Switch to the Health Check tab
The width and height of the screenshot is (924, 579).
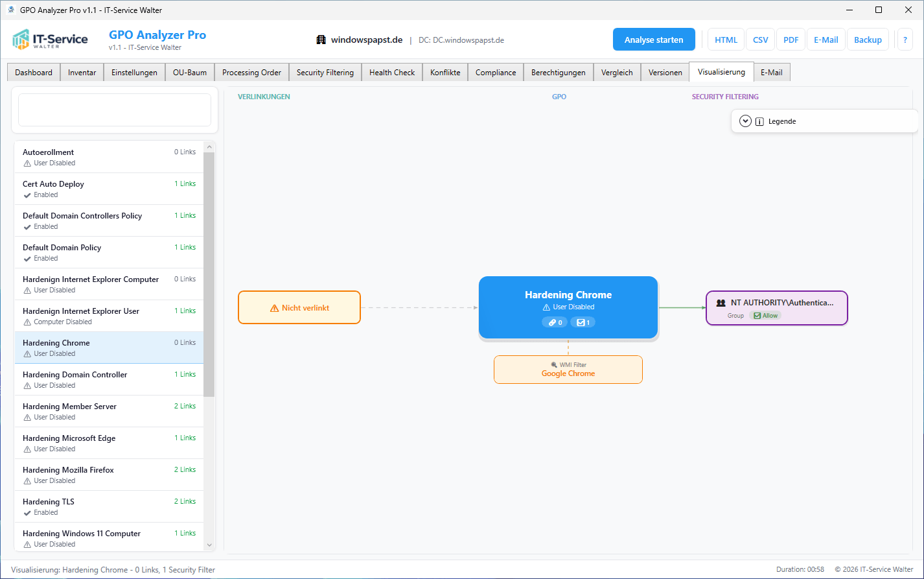tap(392, 73)
